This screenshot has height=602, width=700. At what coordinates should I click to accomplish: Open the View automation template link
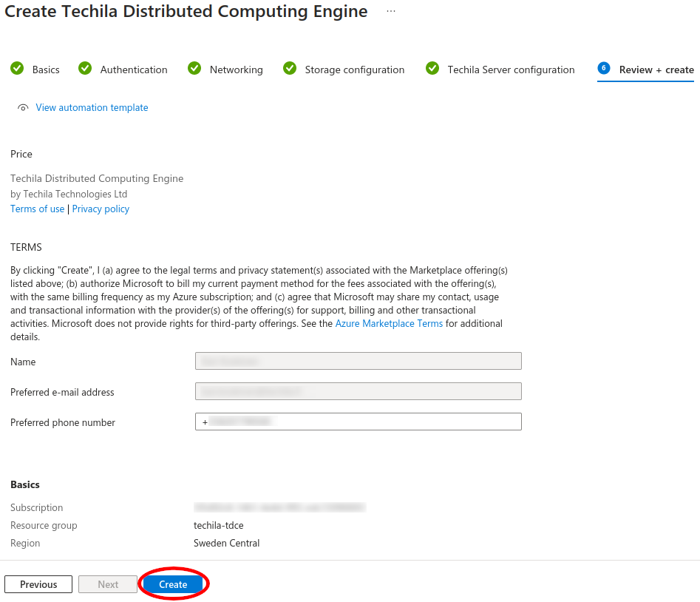[x=92, y=108]
